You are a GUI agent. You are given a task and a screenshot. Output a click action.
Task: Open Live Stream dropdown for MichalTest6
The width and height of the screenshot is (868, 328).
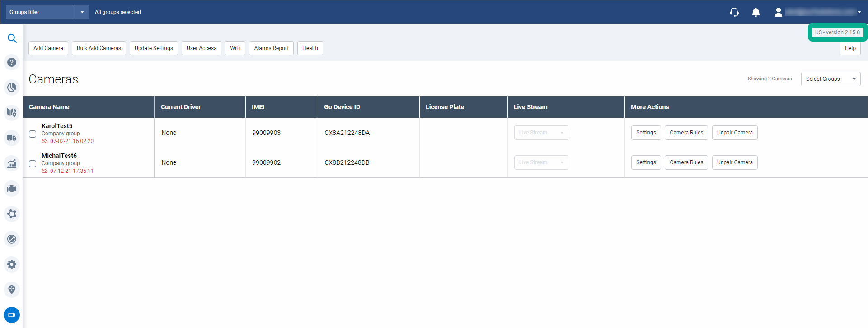click(541, 162)
